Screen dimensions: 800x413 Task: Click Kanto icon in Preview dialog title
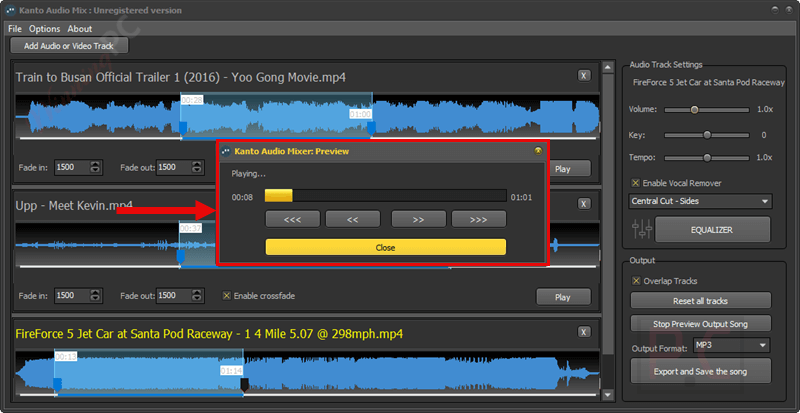(x=226, y=151)
